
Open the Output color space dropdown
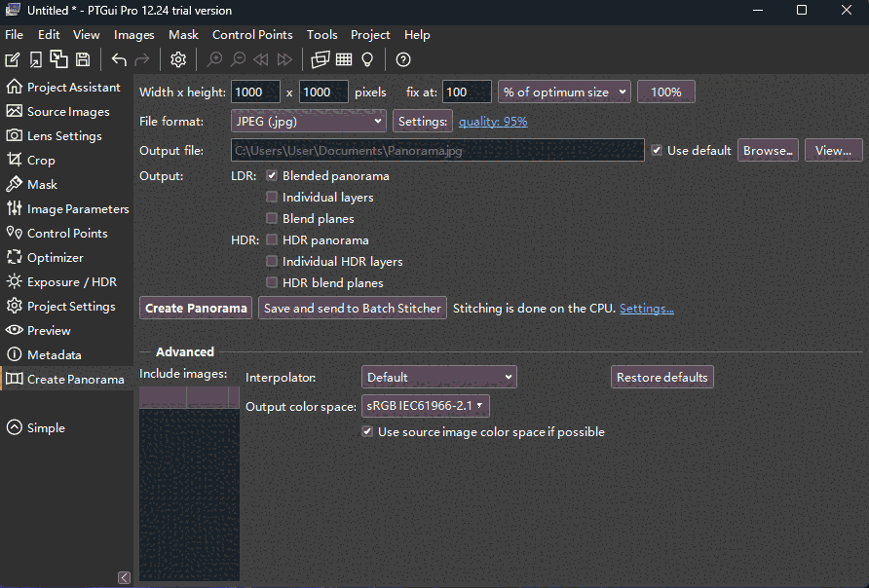point(425,406)
